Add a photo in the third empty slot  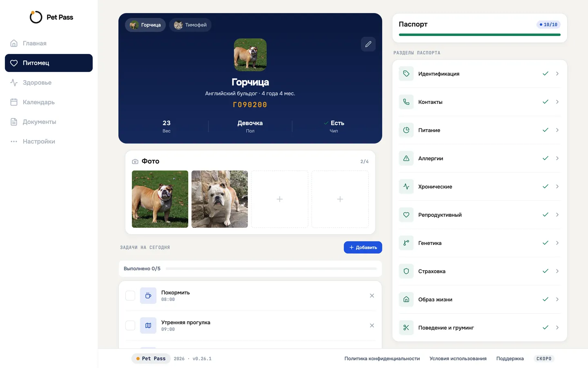click(x=280, y=199)
